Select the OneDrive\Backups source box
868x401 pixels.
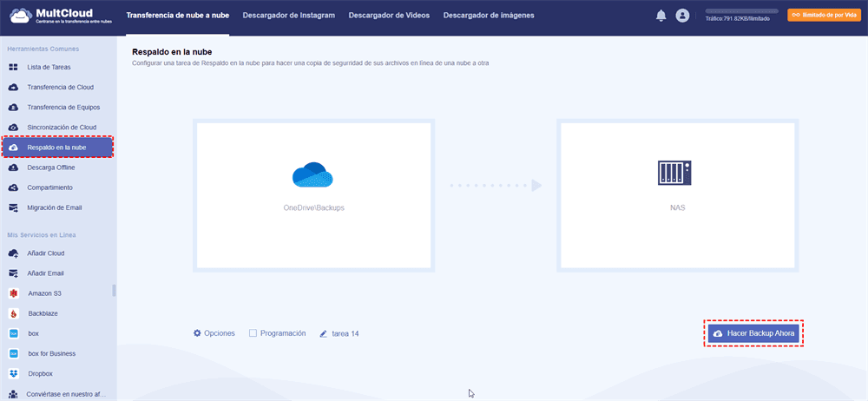pyautogui.click(x=314, y=195)
